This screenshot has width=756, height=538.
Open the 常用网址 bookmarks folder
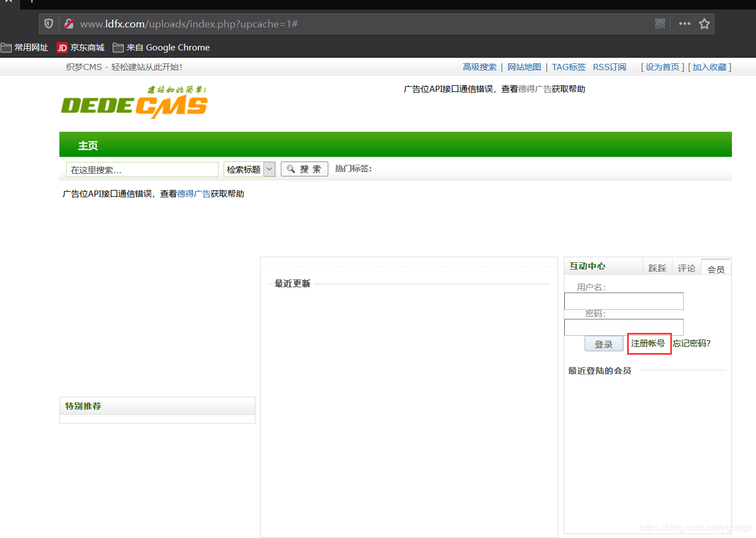click(x=25, y=48)
